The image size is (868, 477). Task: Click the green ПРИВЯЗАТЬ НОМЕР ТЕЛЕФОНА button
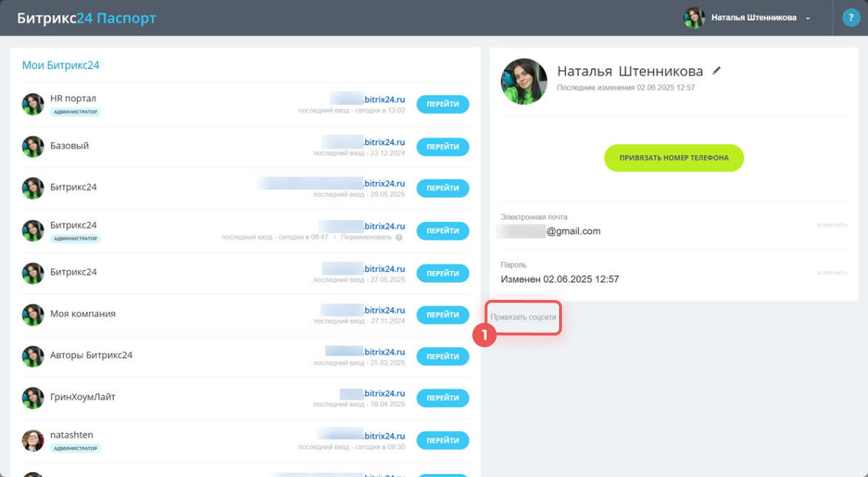pos(674,158)
